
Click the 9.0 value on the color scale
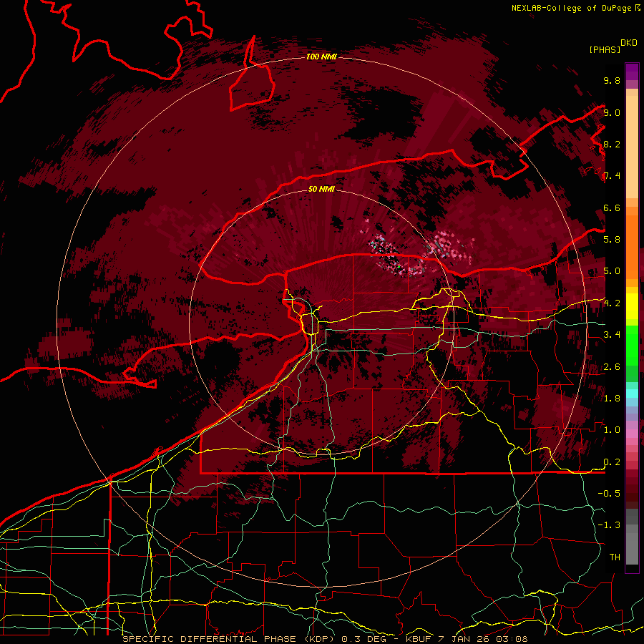pos(612,112)
